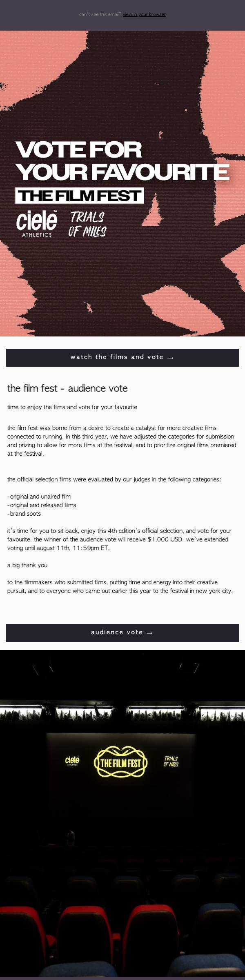The height and width of the screenshot is (980, 245).
Task: Click the neon yellow Film Fest logo on cinema screen
Action: tap(120, 762)
